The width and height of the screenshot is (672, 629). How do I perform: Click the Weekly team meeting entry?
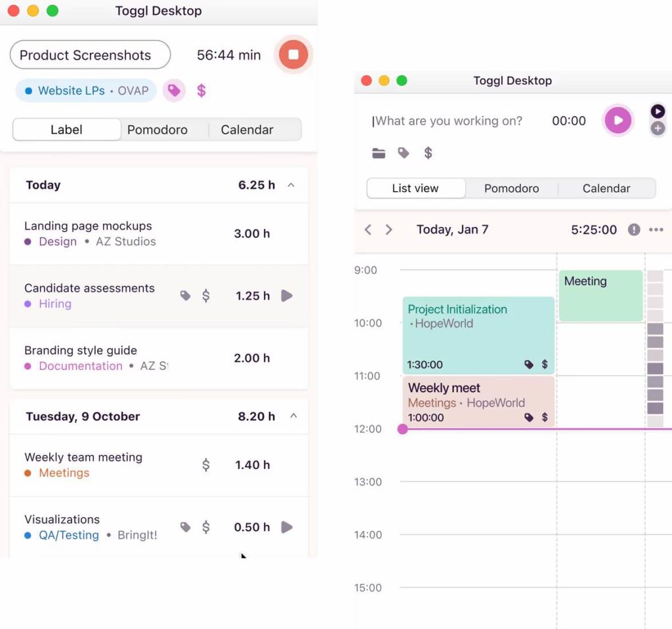click(x=159, y=465)
